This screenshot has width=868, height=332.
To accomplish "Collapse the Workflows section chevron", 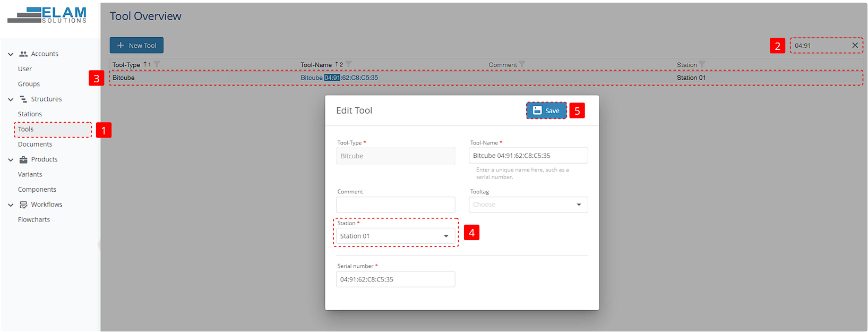I will [11, 205].
